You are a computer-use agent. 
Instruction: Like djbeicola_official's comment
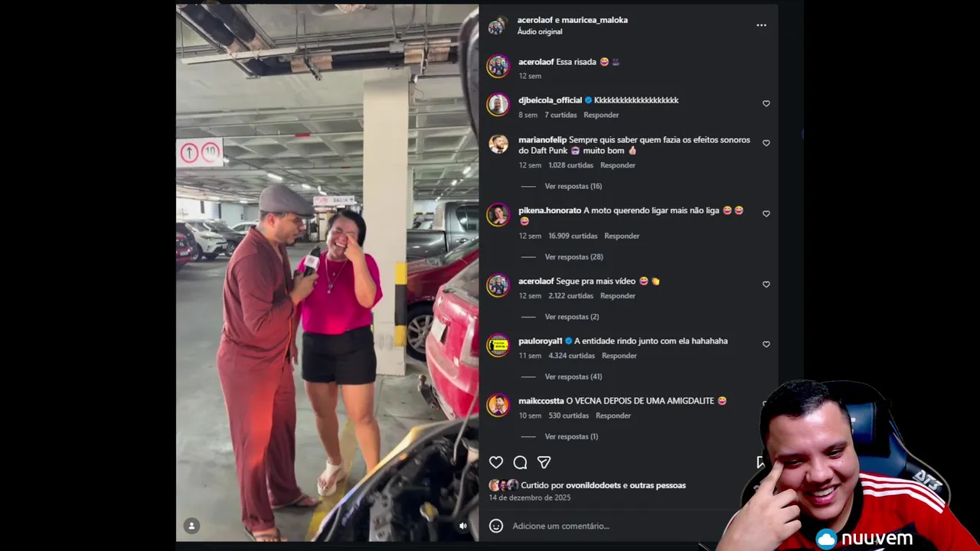(x=766, y=103)
